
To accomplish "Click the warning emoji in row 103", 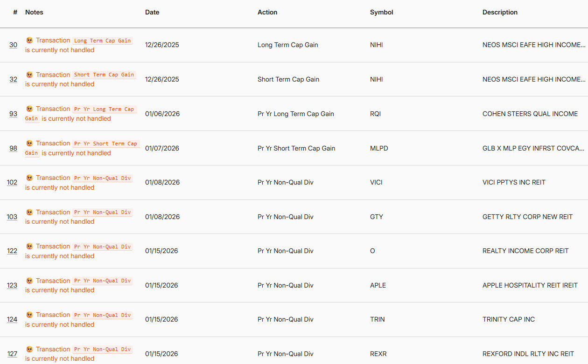I will 29,212.
